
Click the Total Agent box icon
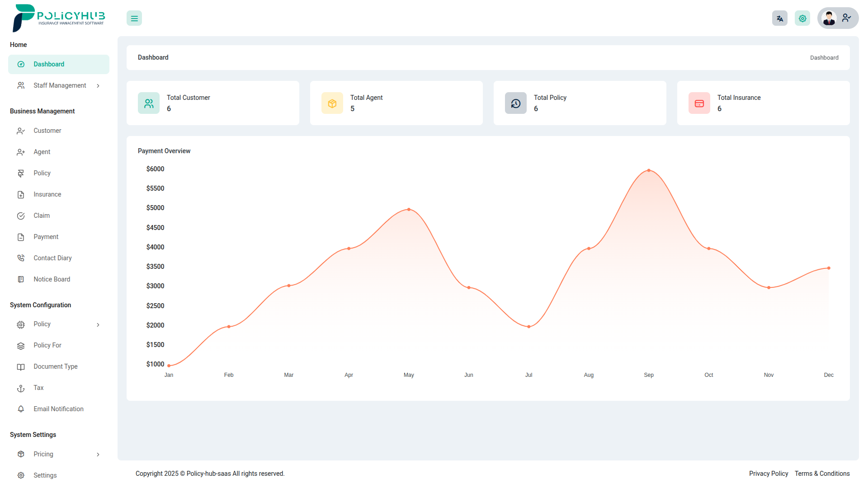[x=332, y=103]
